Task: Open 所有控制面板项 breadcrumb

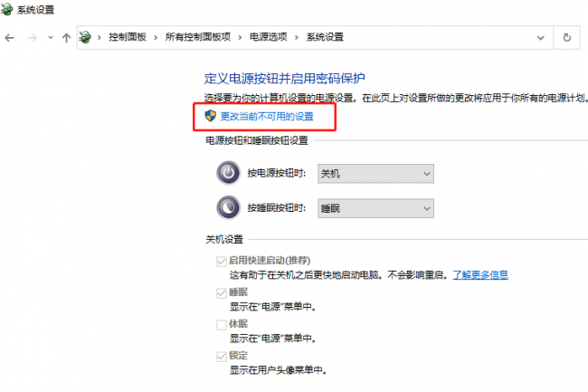Action: click(x=198, y=37)
